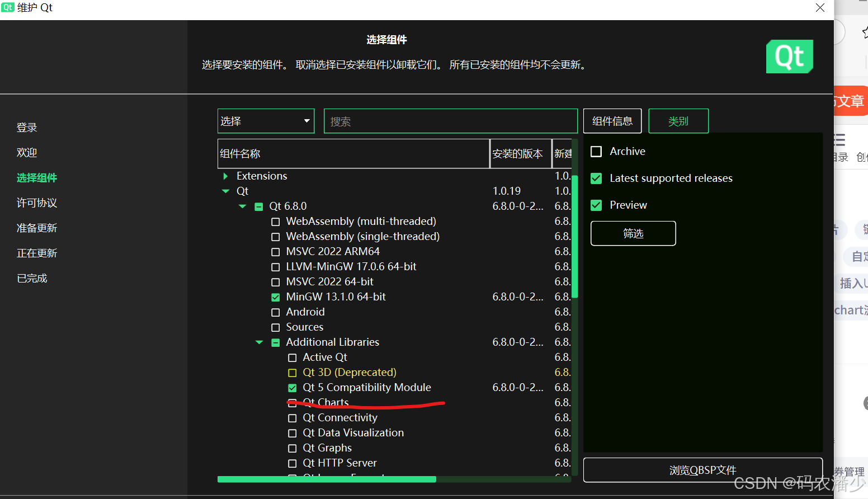
Task: Toggle the Qt 6.8.0 partial checkbox
Action: tap(258, 207)
